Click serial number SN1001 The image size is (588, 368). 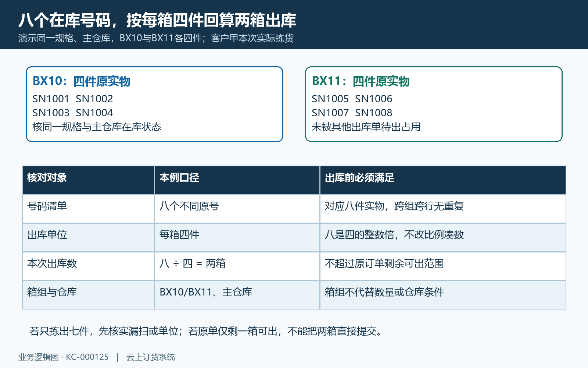pyautogui.click(x=51, y=99)
